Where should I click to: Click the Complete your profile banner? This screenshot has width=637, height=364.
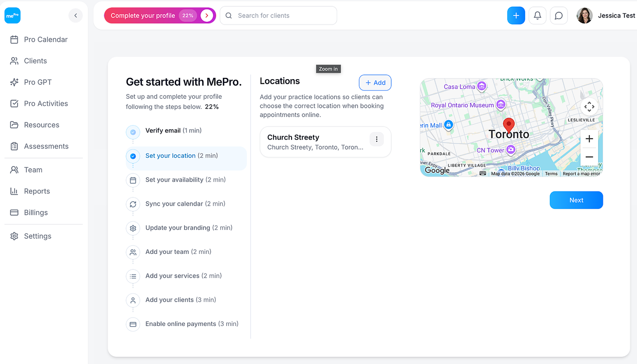(160, 15)
